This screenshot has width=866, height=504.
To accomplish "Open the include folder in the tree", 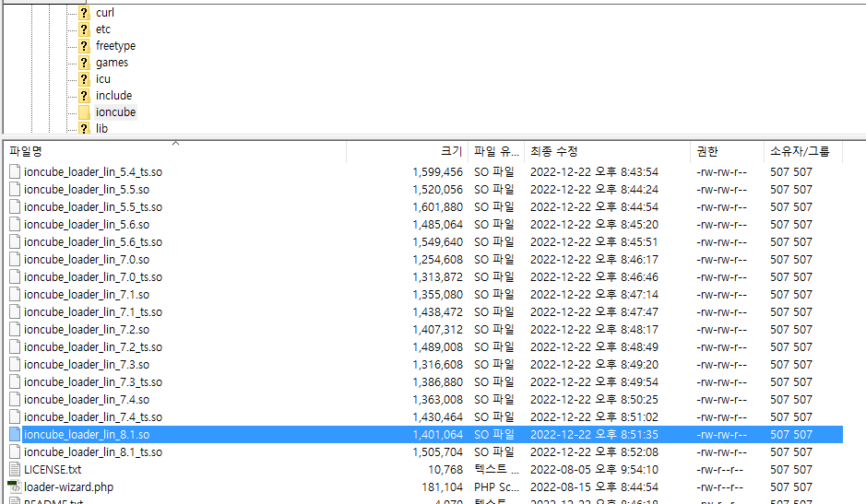I will click(x=113, y=96).
